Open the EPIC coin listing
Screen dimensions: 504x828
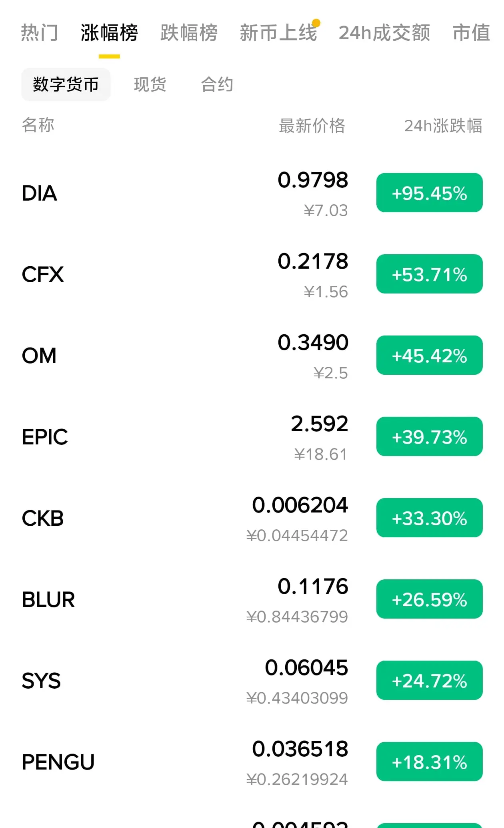pos(252,437)
